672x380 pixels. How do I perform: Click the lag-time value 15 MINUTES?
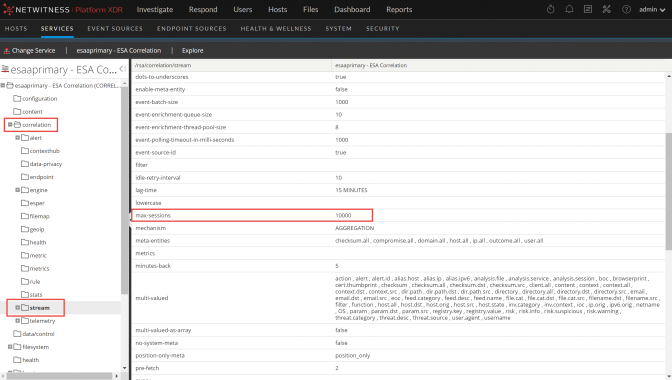point(351,190)
